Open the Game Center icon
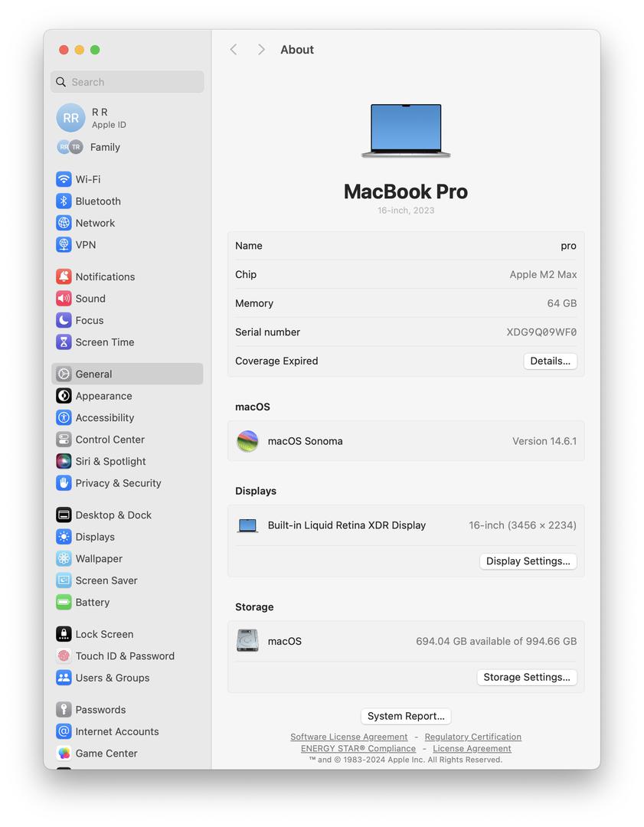The height and width of the screenshot is (827, 644). coord(64,753)
